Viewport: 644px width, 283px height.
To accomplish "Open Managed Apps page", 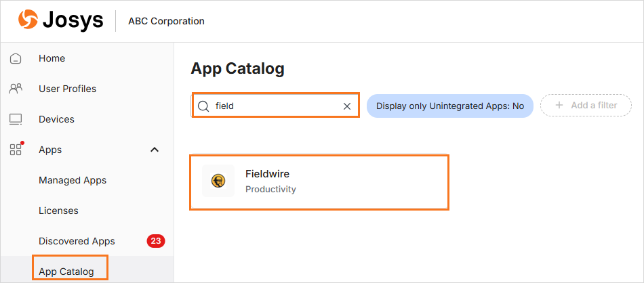I will point(73,180).
